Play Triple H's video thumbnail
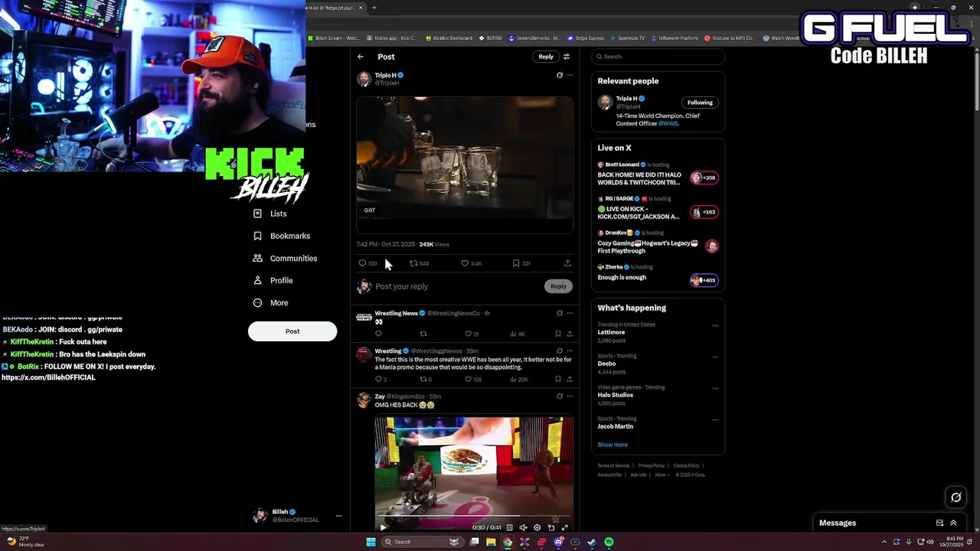 pos(465,158)
